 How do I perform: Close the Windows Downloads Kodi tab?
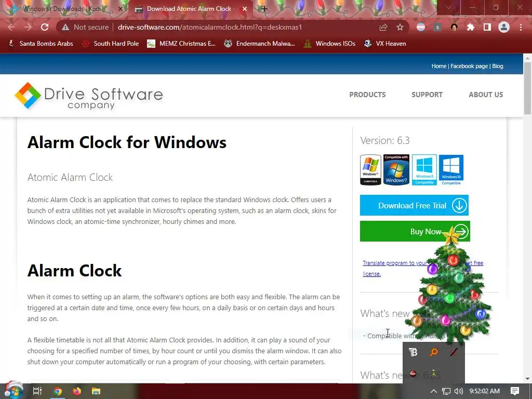[x=120, y=9]
